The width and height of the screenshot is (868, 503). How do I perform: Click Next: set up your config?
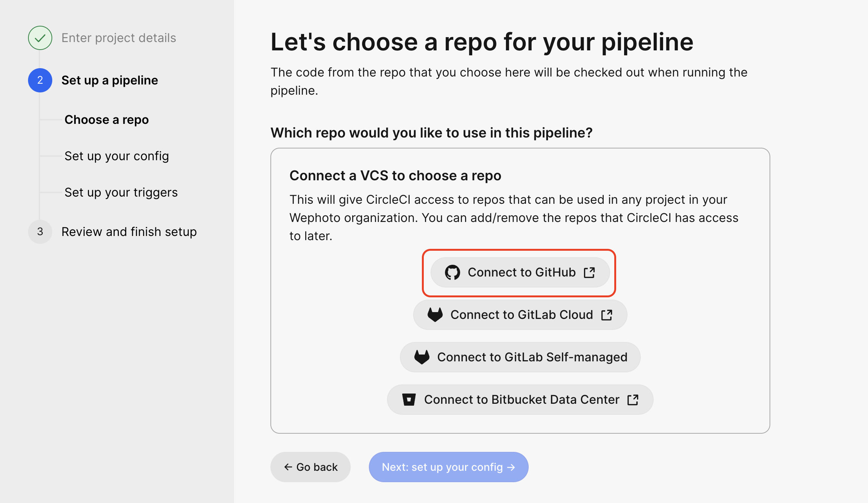pyautogui.click(x=448, y=467)
